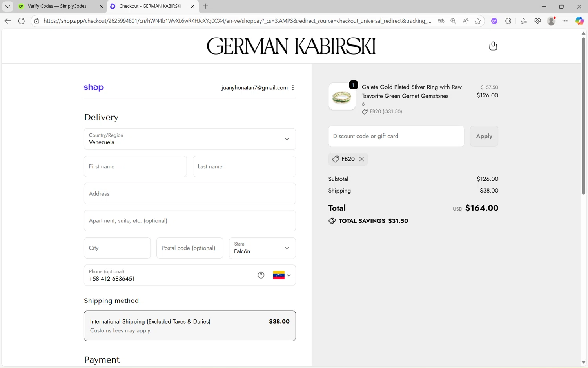Open the State dropdown showing Falcón
Screen dimensions: 588x368
(262, 248)
